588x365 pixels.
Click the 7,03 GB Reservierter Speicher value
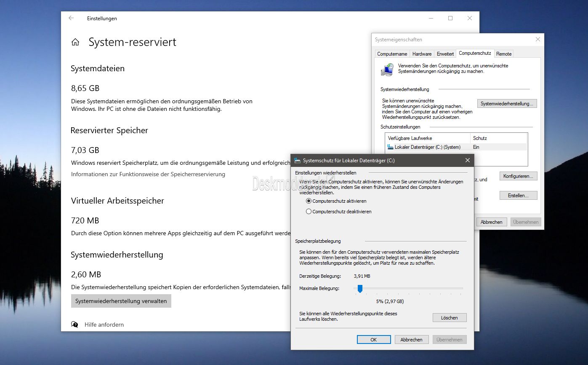point(85,150)
